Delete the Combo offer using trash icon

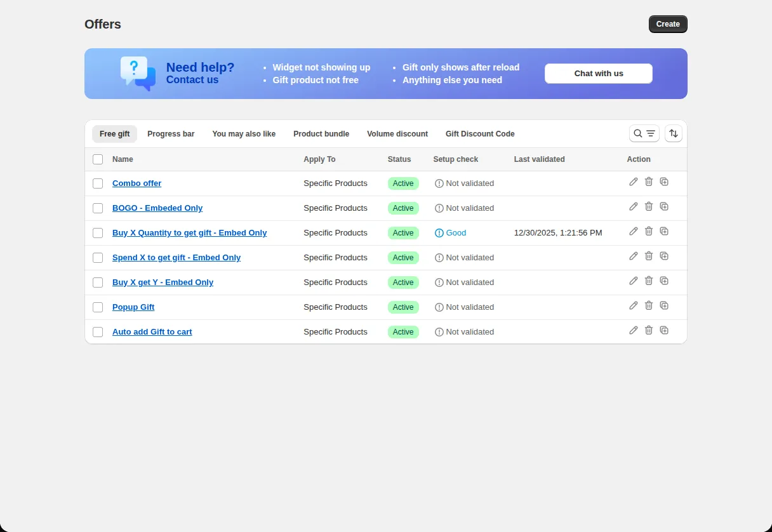(648, 182)
